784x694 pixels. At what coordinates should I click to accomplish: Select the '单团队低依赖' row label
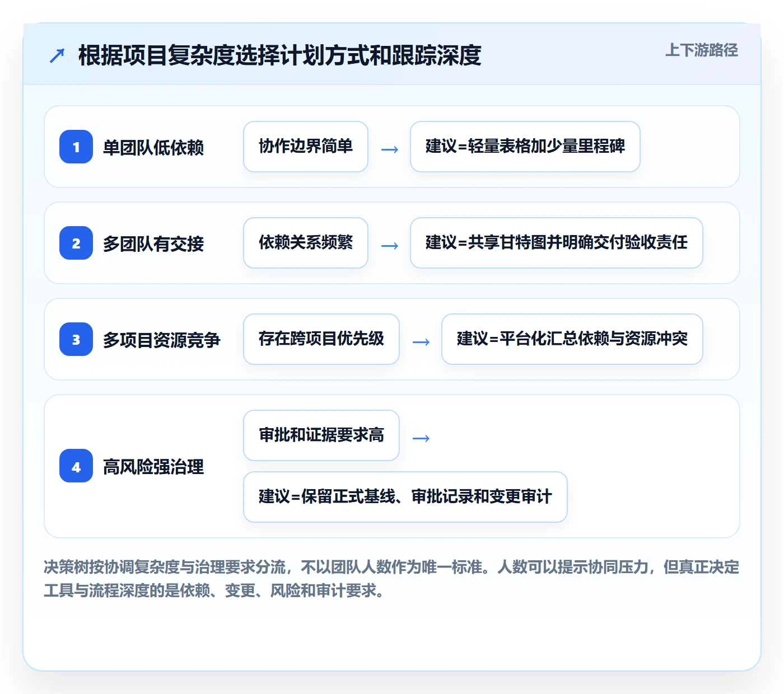coord(153,147)
